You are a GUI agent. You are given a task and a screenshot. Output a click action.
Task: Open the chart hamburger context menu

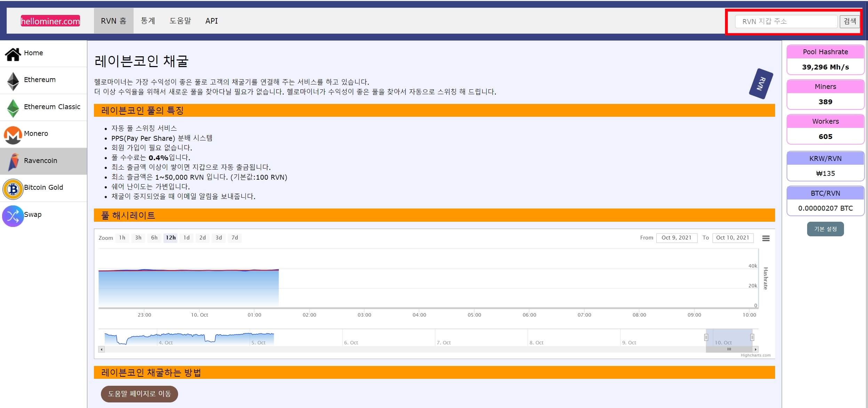click(x=765, y=238)
